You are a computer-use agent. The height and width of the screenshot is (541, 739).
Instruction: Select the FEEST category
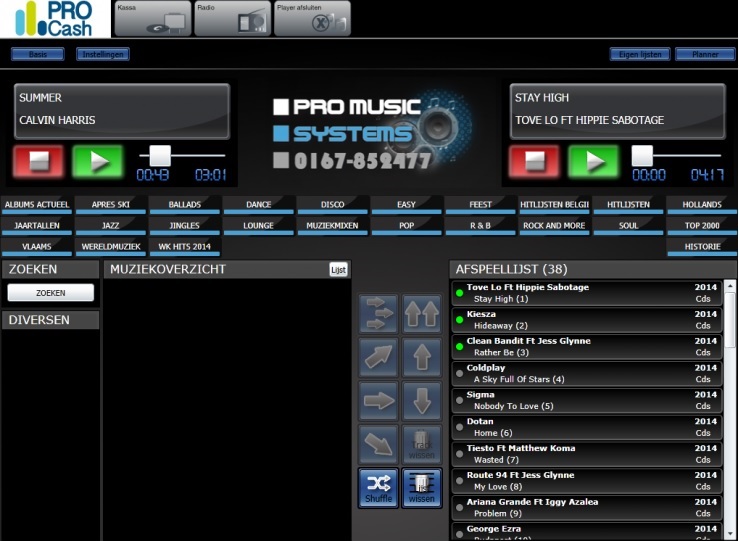[480, 205]
